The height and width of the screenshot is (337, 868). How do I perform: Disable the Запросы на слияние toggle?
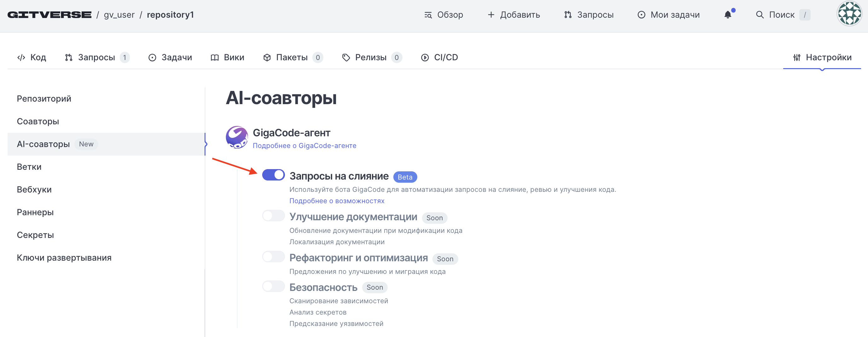[x=273, y=175]
